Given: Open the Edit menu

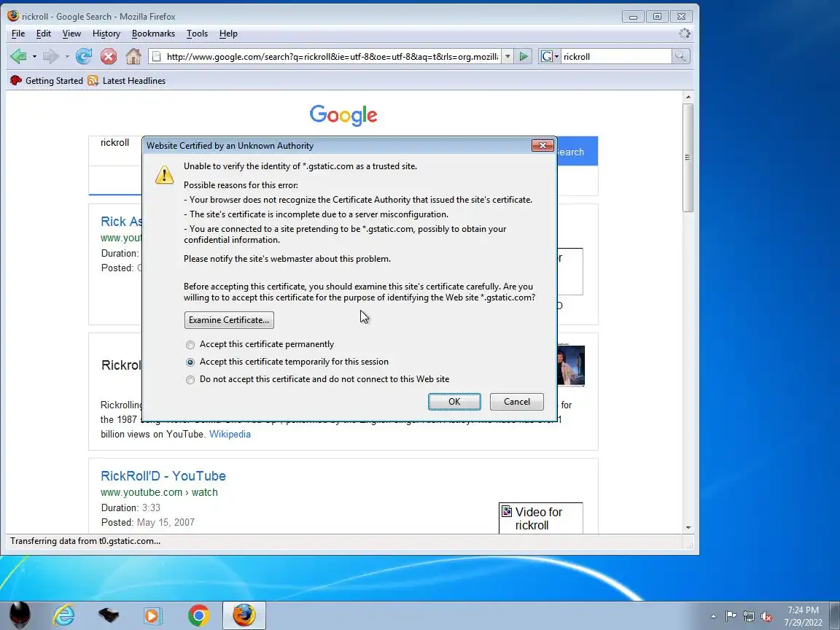Looking at the screenshot, I should tap(44, 34).
